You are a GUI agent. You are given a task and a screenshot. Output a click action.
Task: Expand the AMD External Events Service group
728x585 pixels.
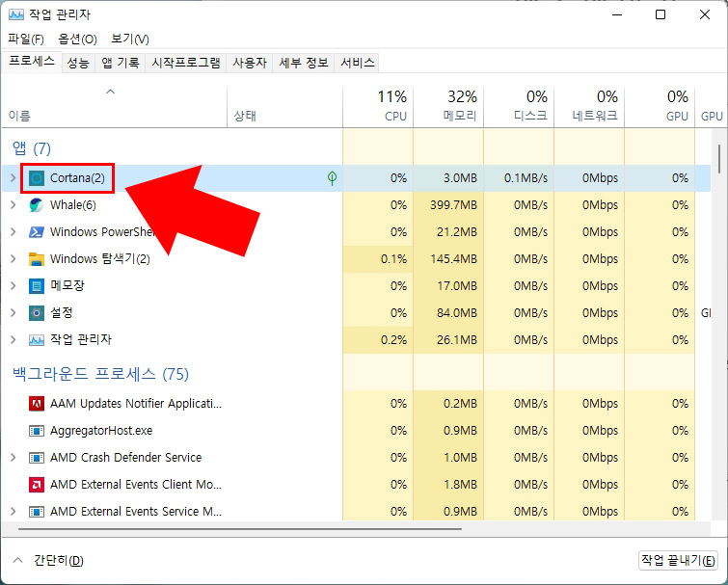click(x=13, y=512)
